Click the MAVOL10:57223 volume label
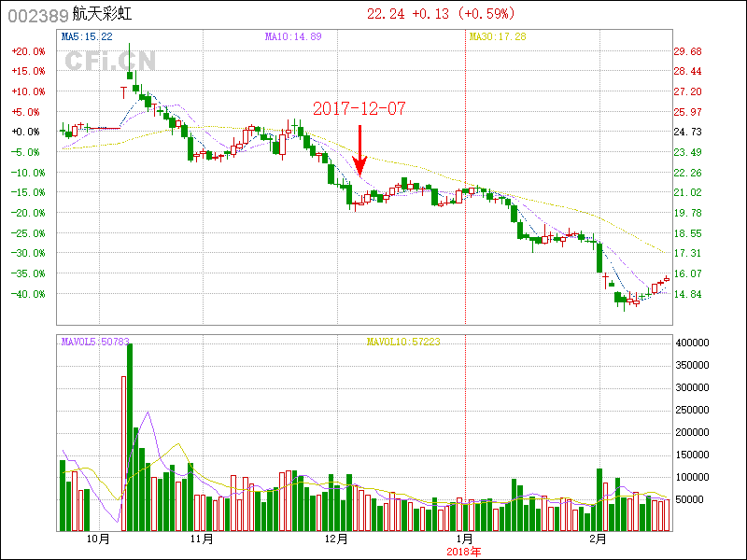Viewport: 747px width, 560px height. 403,342
